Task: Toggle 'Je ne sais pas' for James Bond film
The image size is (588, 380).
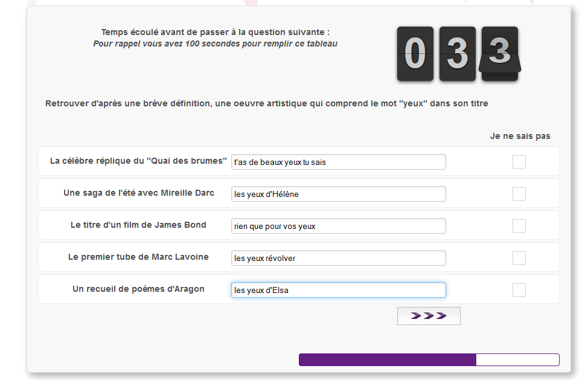Action: click(519, 226)
